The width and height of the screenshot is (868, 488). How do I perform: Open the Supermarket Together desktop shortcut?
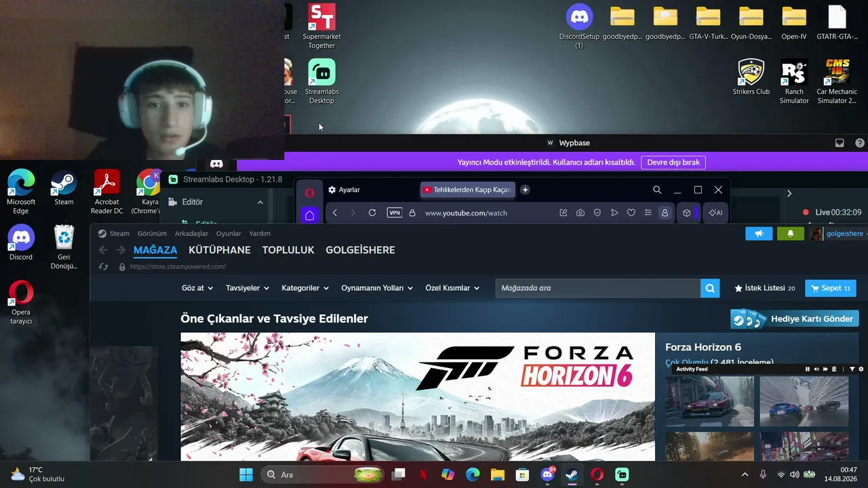pos(321,26)
